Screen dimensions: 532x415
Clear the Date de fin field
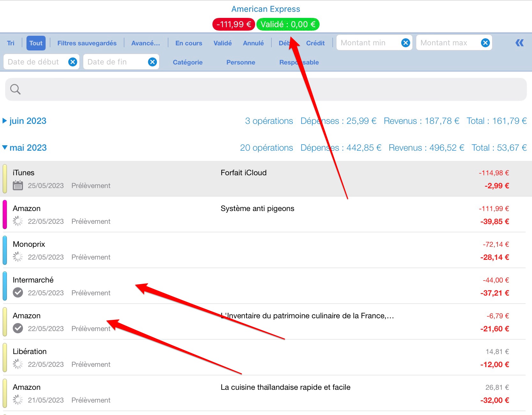[x=152, y=62]
